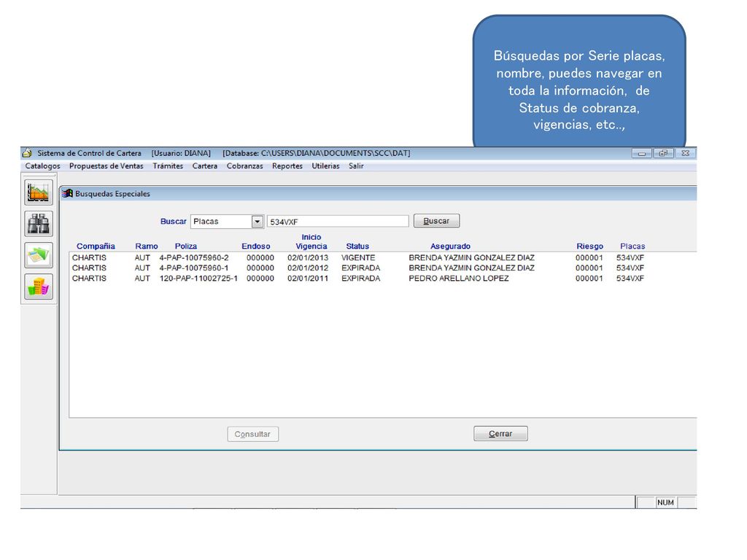Click the green folders sidebar icon
The width and height of the screenshot is (747, 560).
click(39, 255)
